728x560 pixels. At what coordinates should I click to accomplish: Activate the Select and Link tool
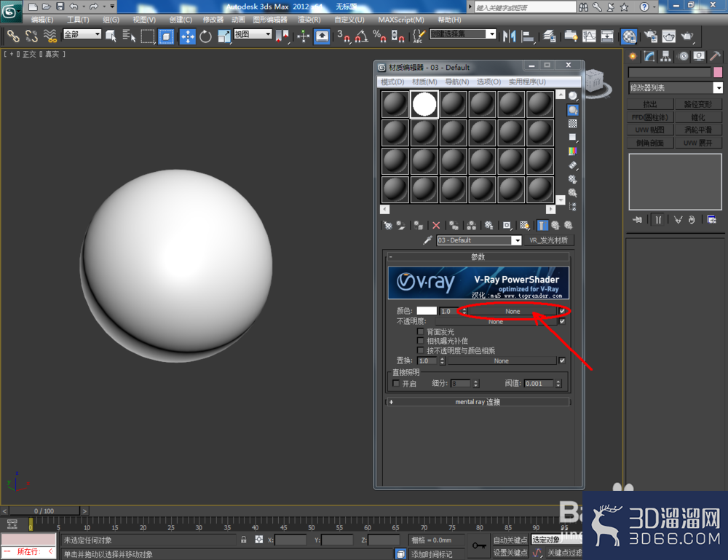tap(13, 36)
